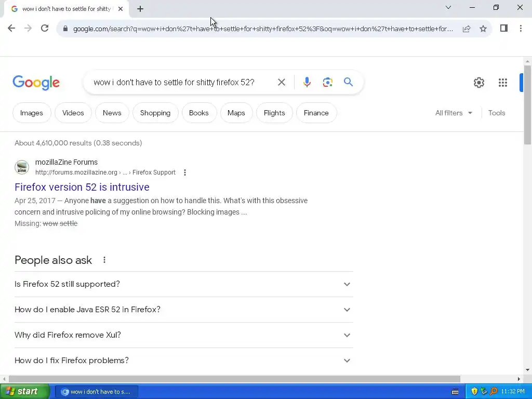Click the mozillaZine site favicon
This screenshot has width=532, height=399.
pos(22,167)
